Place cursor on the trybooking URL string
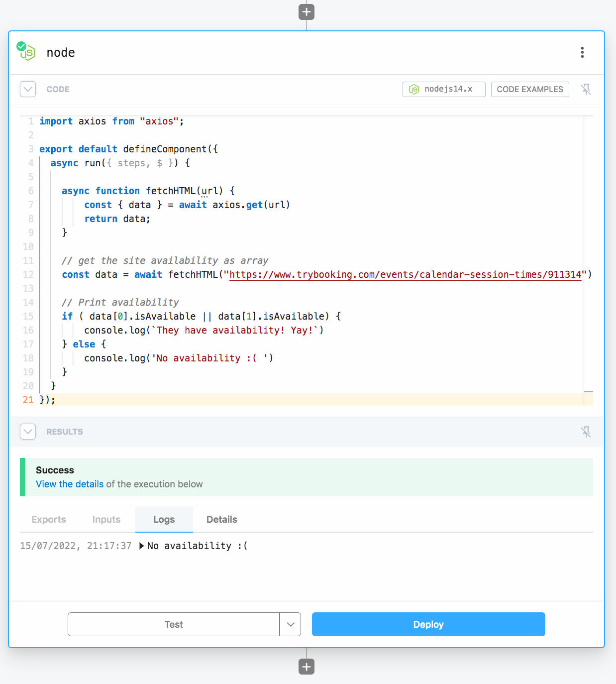Screen dimensions: 616x684 [x=405, y=274]
